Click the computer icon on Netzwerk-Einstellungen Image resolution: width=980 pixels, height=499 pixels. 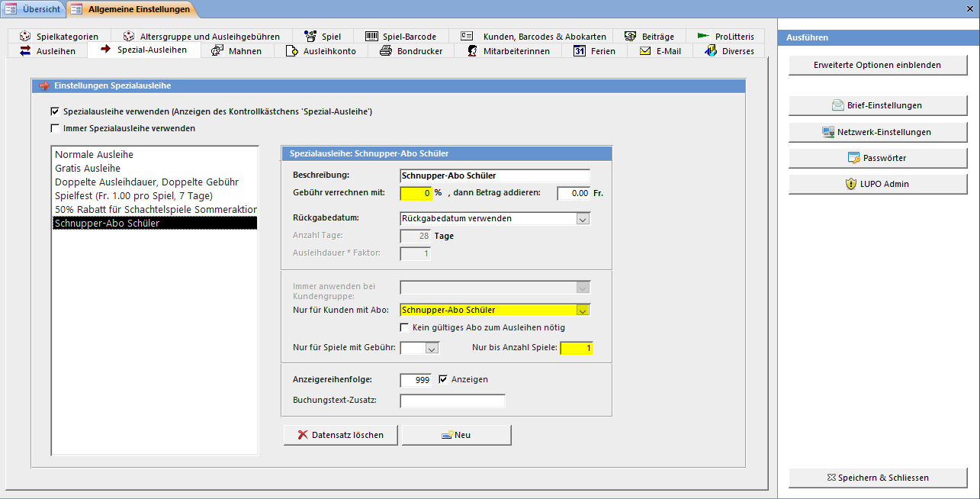[828, 132]
